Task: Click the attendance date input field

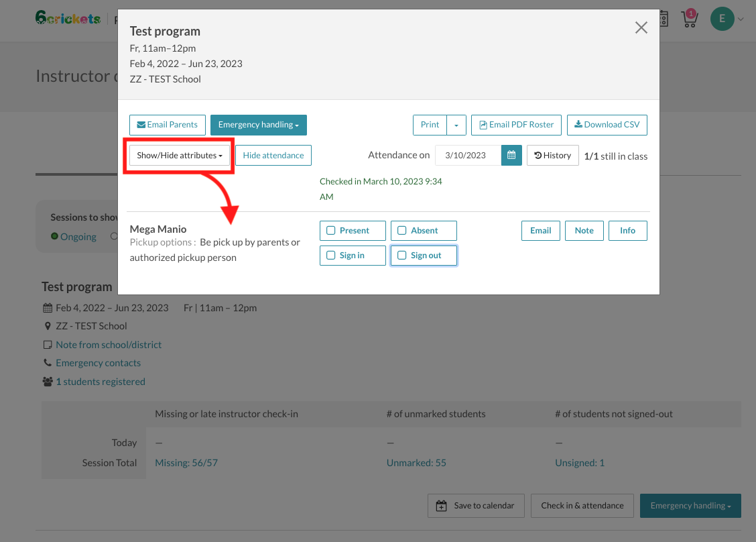Action: click(x=468, y=155)
